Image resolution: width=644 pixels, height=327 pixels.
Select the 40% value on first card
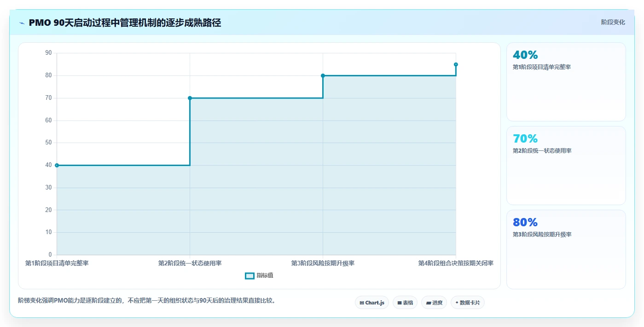point(525,55)
